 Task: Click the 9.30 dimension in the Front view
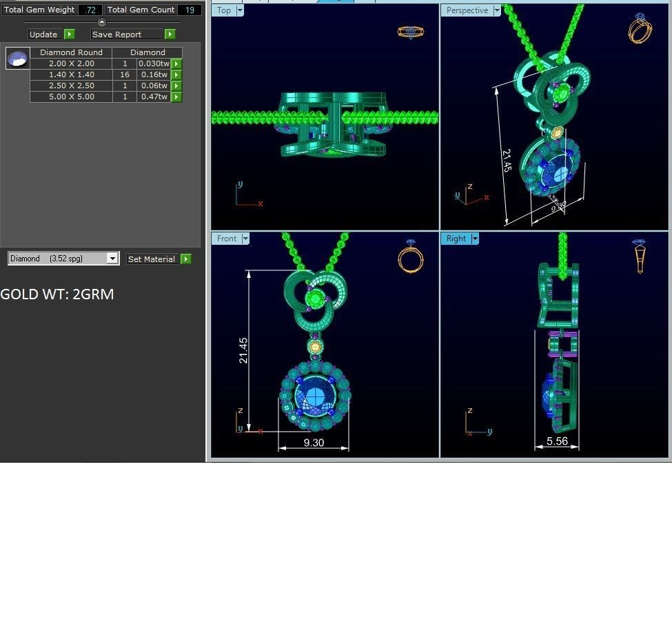tap(314, 443)
